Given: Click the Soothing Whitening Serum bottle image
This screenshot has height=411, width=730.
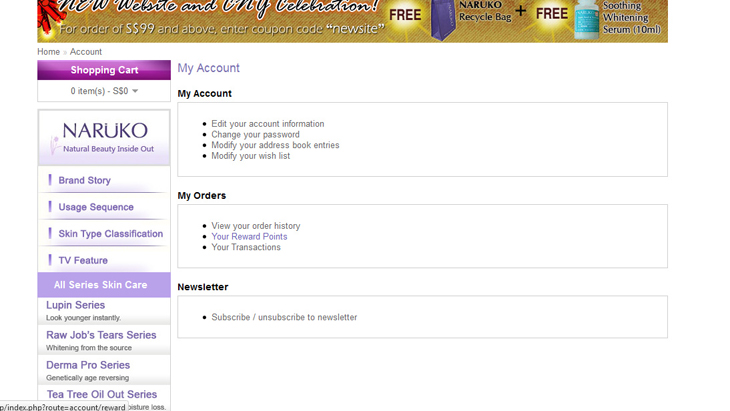Looking at the screenshot, I should click(x=587, y=20).
